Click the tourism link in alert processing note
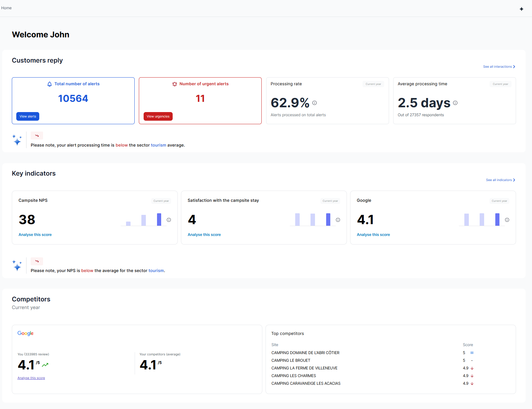The height and width of the screenshot is (409, 532). point(158,145)
